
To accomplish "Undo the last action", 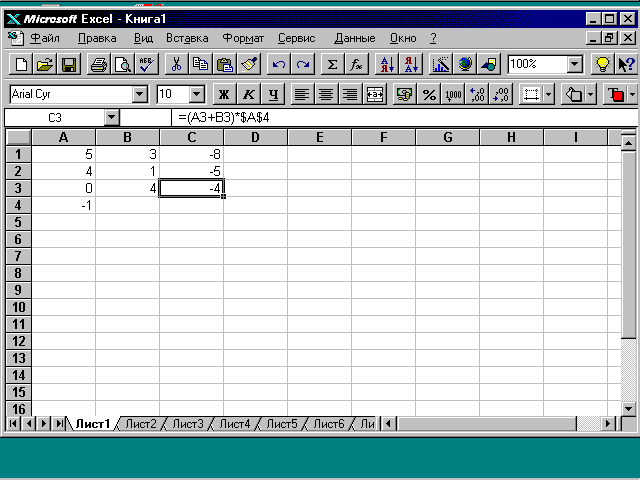I will 278,64.
